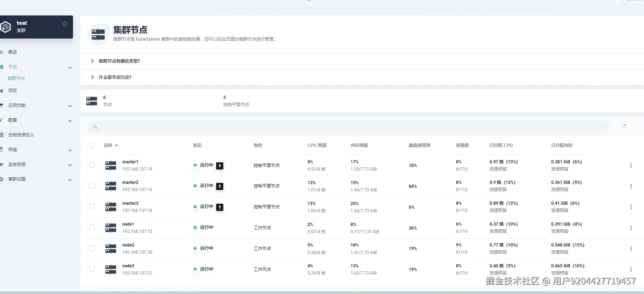The height and width of the screenshot is (294, 644).
Task: Click the search magnifier icon
Action: [95, 126]
